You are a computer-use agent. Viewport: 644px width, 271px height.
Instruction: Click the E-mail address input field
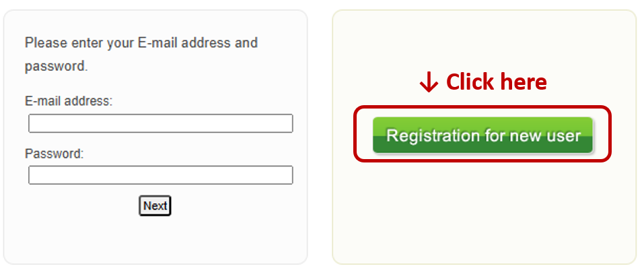click(x=160, y=123)
